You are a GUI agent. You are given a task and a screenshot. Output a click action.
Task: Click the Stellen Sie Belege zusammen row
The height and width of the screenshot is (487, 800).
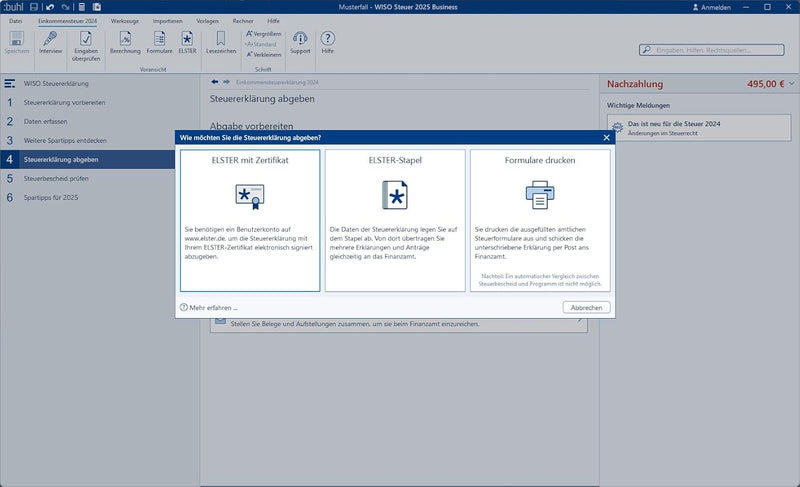pos(398,324)
